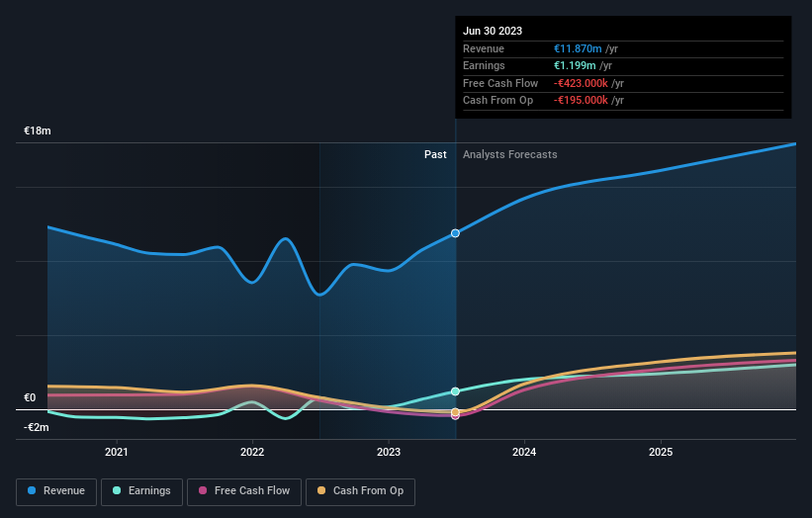
Task: Click the Free Cash Flow row label in tooltip
Action: 500,83
